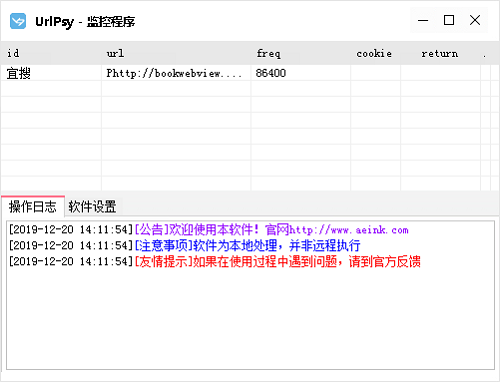Switch to the 操作日志 tab
500x382 pixels.
33,207
